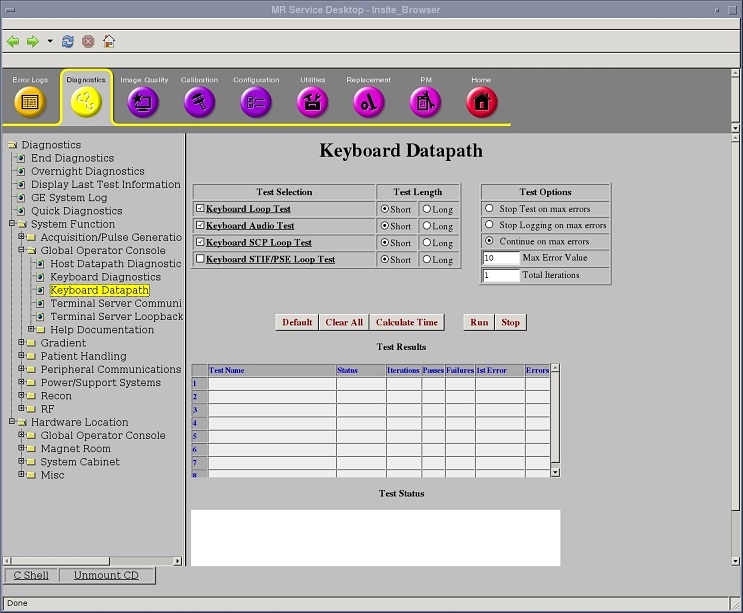Uncheck the Keyboard Loop Test checkbox

pyautogui.click(x=200, y=209)
